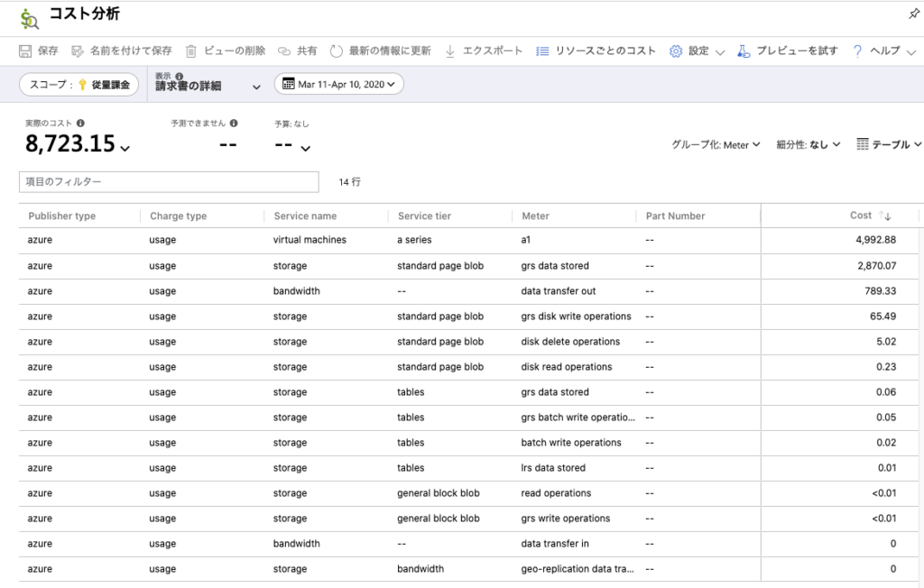This screenshot has height=588, width=924.
Task: Click the 項目のフィルター filter input field
Action: pos(169,182)
